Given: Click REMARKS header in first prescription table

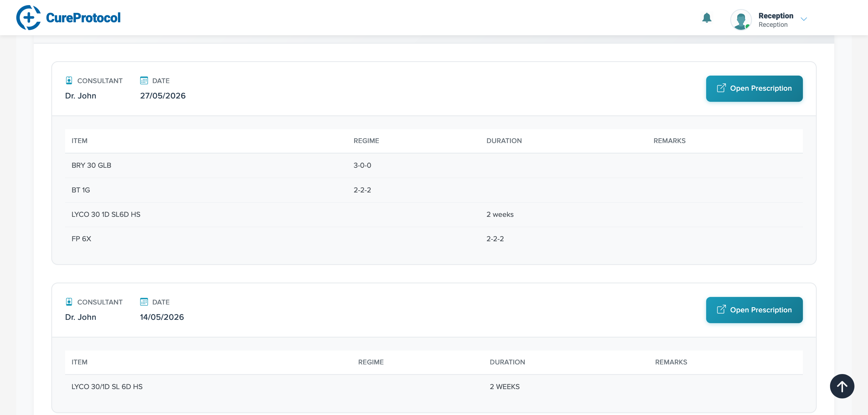Looking at the screenshot, I should (x=669, y=141).
